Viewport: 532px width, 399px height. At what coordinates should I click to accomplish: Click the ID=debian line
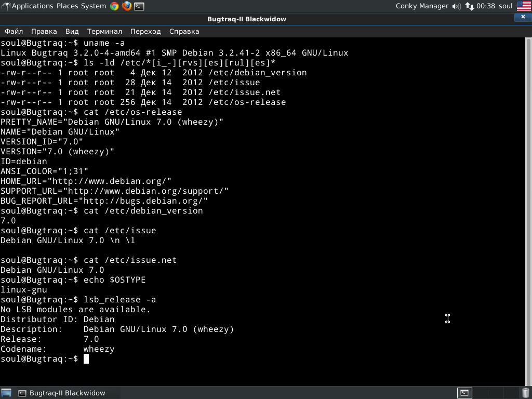(24, 162)
